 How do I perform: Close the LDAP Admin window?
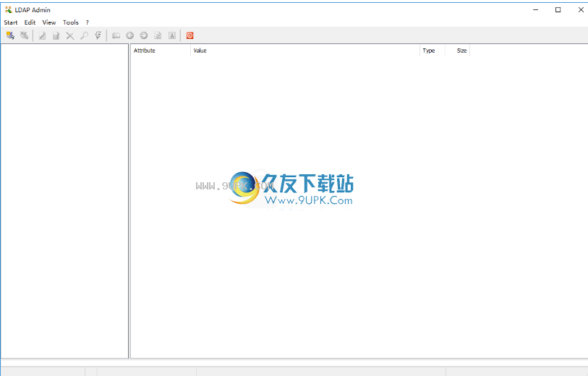581,9
